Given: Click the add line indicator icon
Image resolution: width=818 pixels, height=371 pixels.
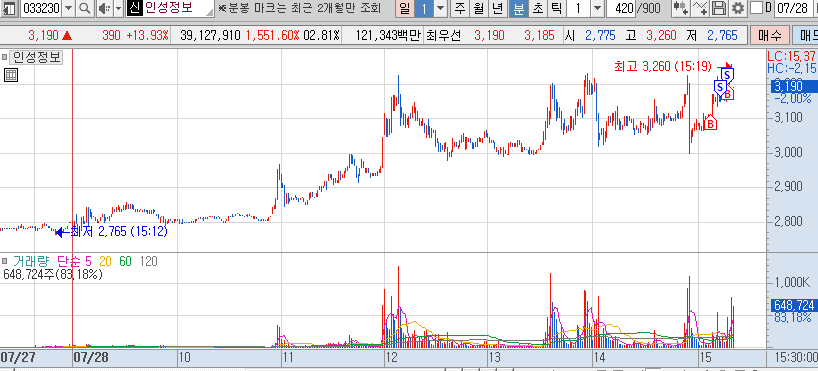Looking at the screenshot, I should 700,8.
